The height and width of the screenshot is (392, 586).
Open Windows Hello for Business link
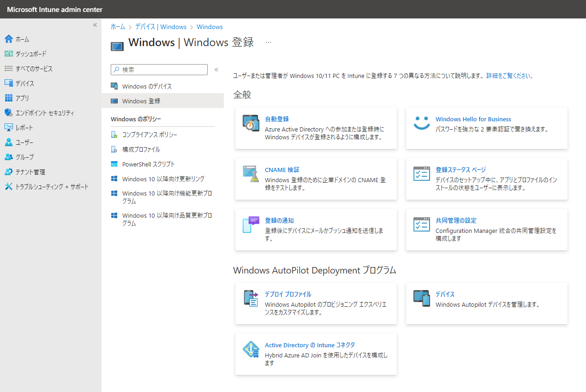(x=473, y=119)
